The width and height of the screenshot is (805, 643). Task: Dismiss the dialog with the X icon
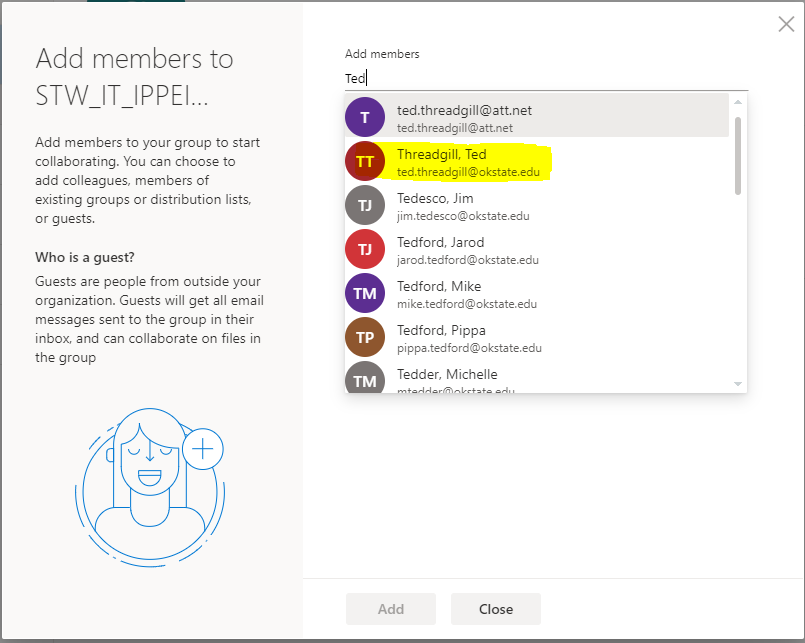pyautogui.click(x=786, y=24)
